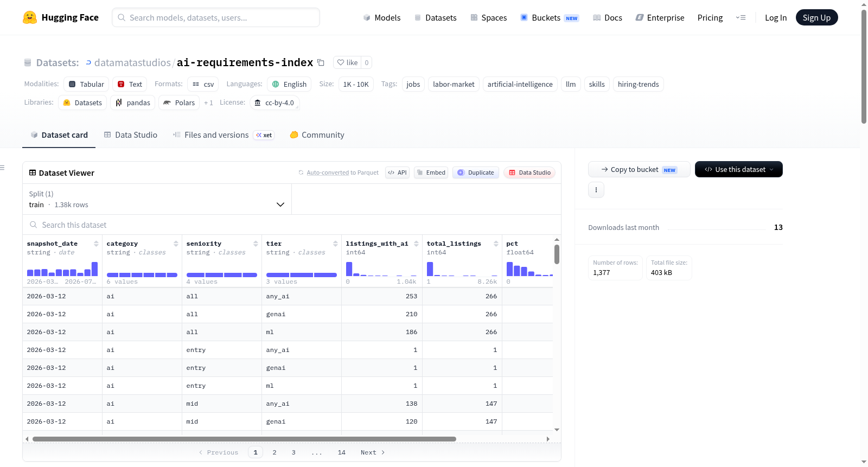Click the Tabular modality tag
The image size is (868, 467).
86,84
